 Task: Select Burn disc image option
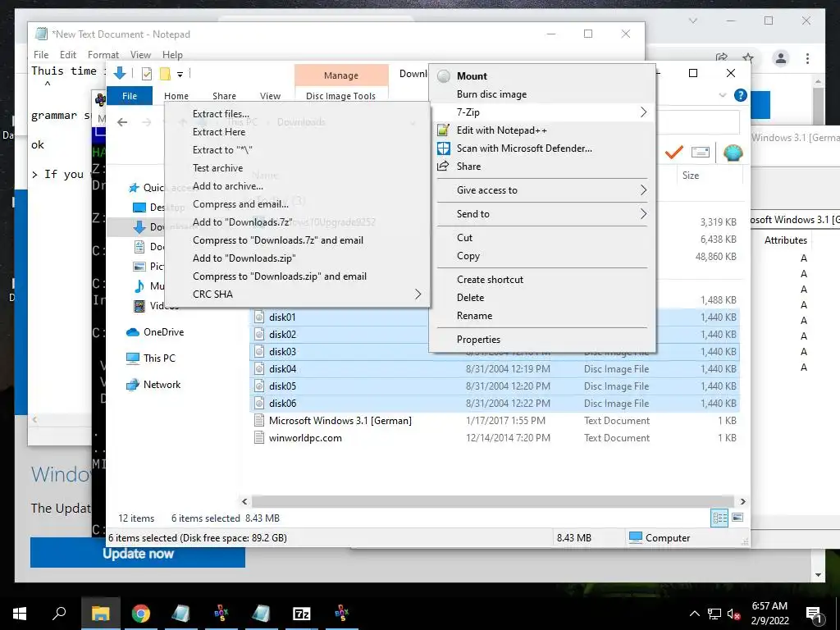[542, 94]
